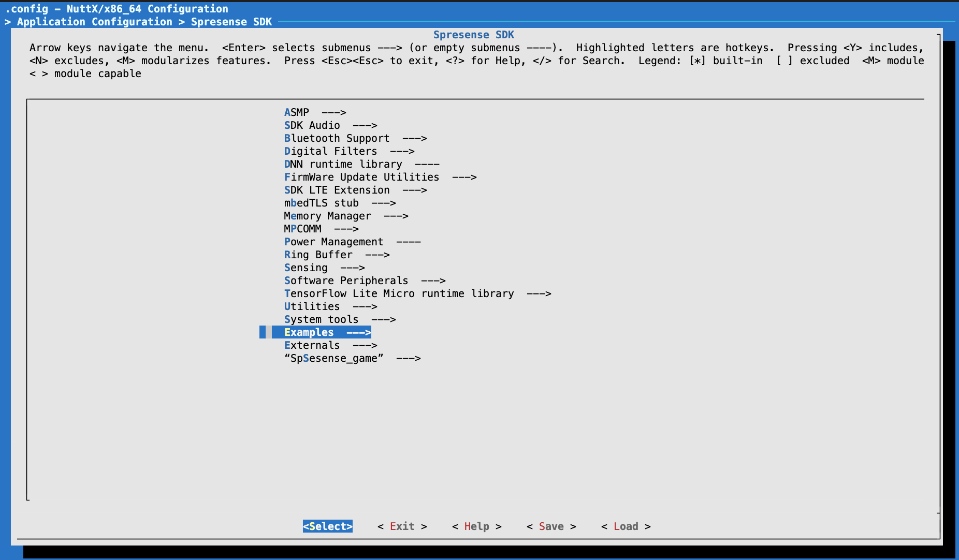Click the Load button

[626, 526]
